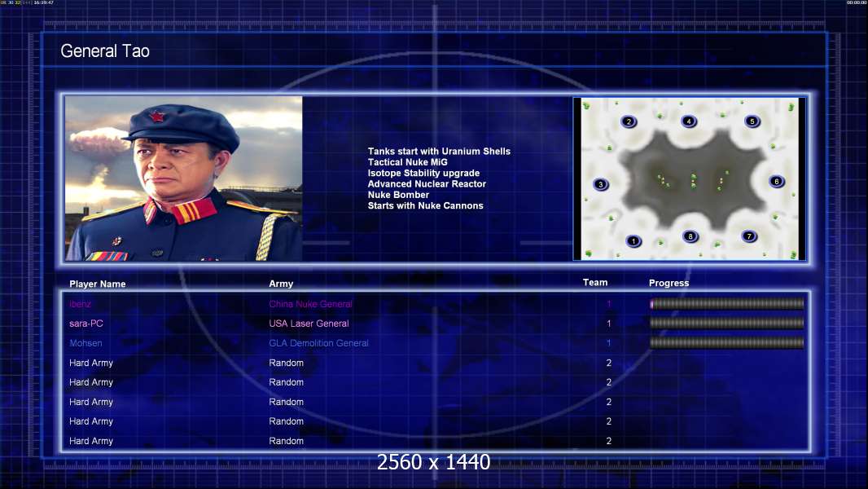Viewport: 868px width, 489px height.
Task: Click start position marker 6 on map
Action: 776,181
